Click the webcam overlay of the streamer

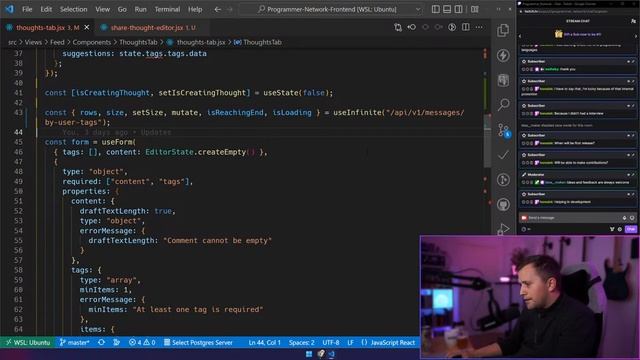[x=529, y=297]
